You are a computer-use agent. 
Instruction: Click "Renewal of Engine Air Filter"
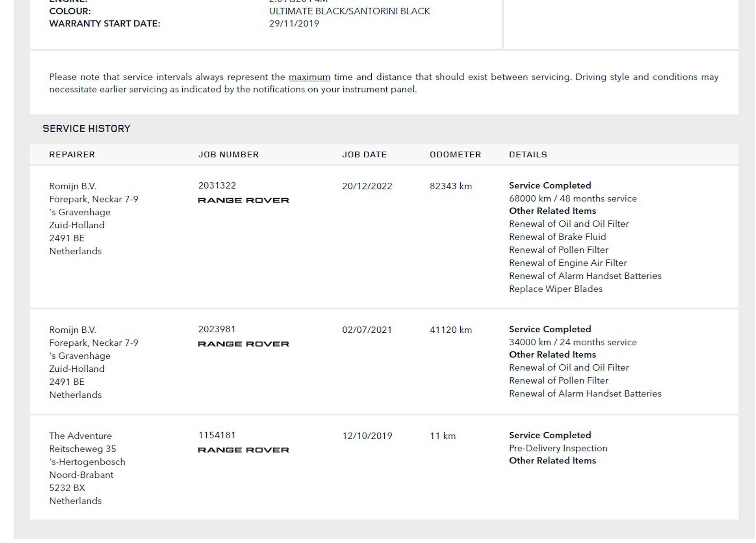568,263
